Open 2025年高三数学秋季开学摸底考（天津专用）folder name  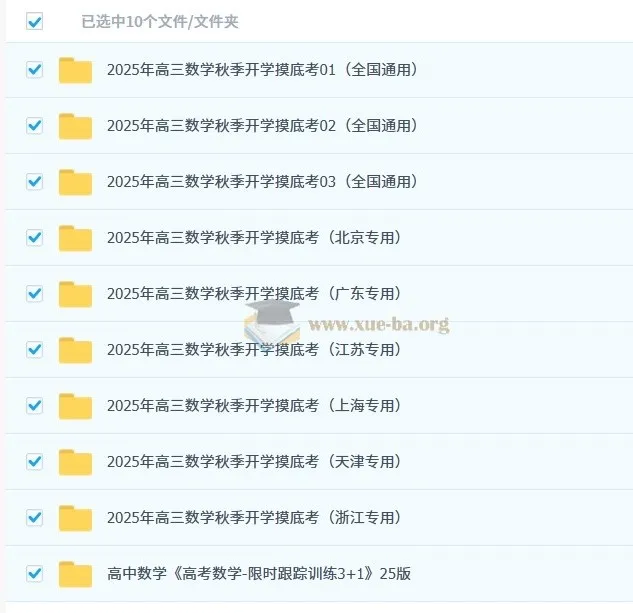point(254,461)
